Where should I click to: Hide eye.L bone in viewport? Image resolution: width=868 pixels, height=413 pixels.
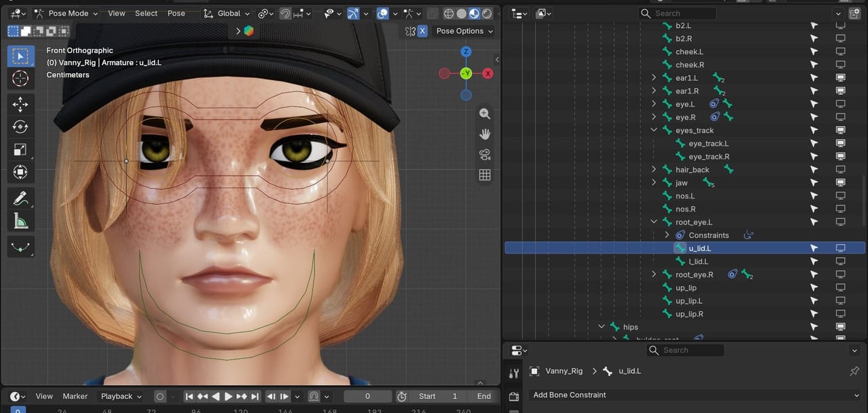840,104
